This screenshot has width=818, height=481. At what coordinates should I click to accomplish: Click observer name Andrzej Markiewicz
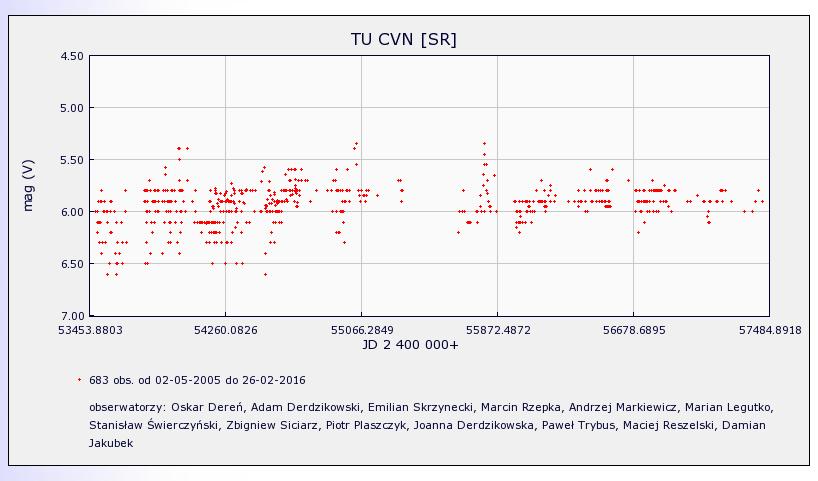tap(622, 407)
